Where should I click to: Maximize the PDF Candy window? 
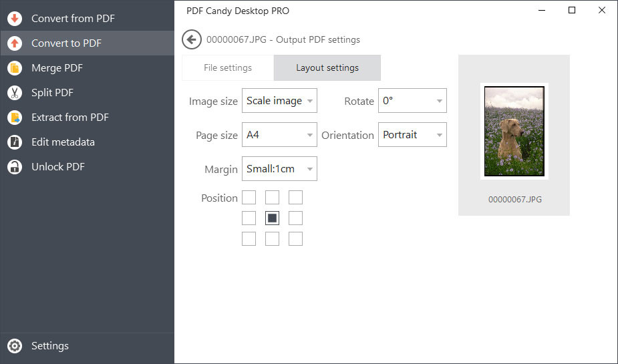point(572,11)
